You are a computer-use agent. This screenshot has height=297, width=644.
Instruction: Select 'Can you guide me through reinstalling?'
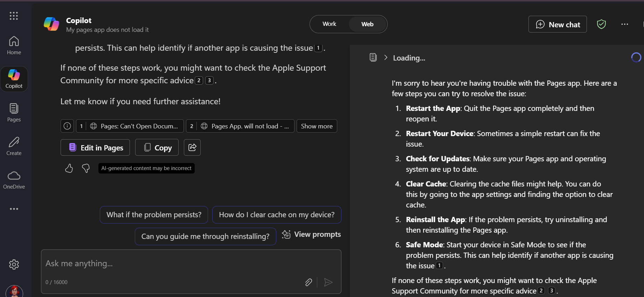coord(206,236)
